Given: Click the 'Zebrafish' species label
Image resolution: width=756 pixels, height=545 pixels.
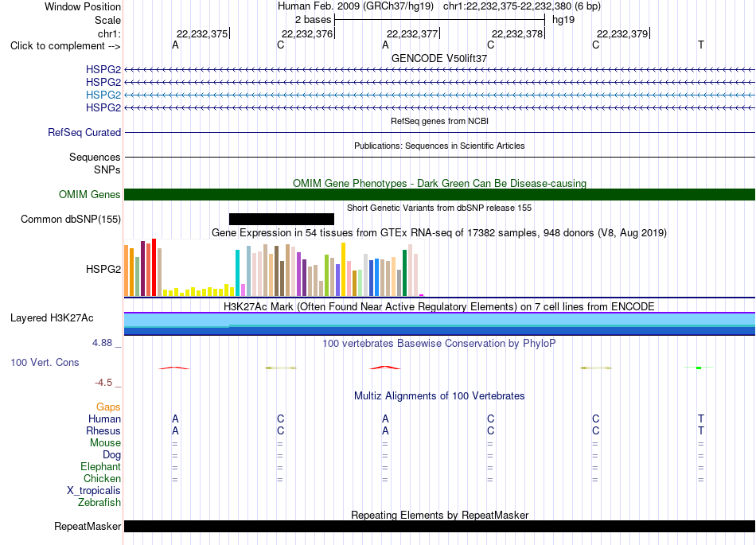Looking at the screenshot, I should (99, 503).
